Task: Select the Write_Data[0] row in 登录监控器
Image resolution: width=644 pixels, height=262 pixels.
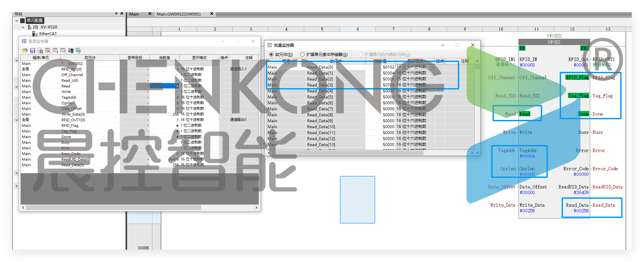Action: click(140, 114)
